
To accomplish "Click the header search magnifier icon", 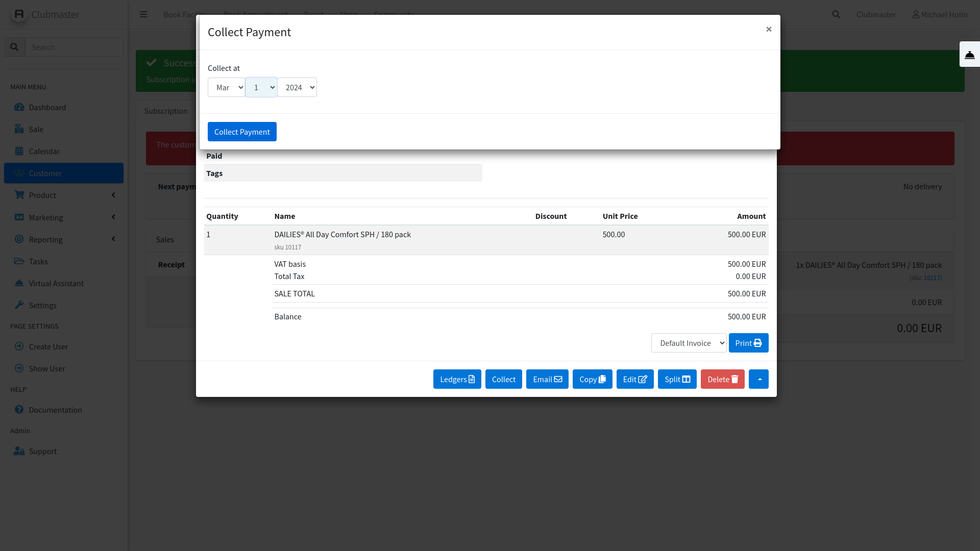I will pos(836,14).
